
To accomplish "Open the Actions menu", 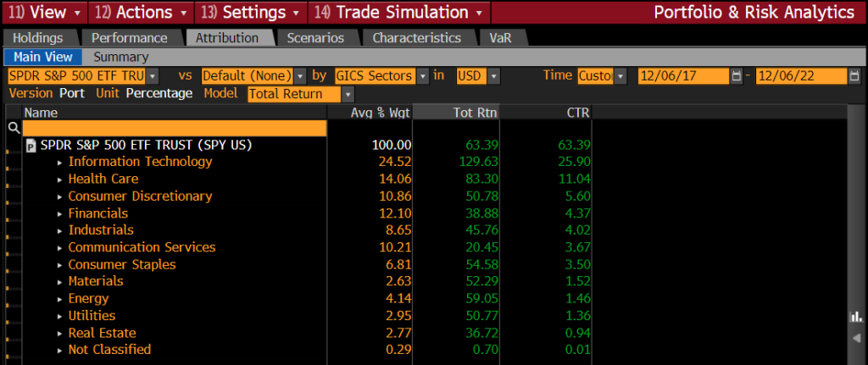I will click(x=141, y=12).
